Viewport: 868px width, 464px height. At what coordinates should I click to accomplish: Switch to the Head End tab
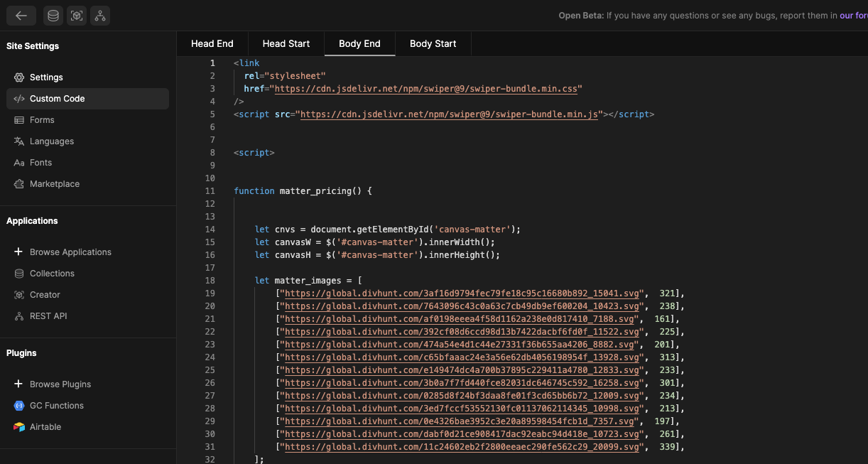212,43
